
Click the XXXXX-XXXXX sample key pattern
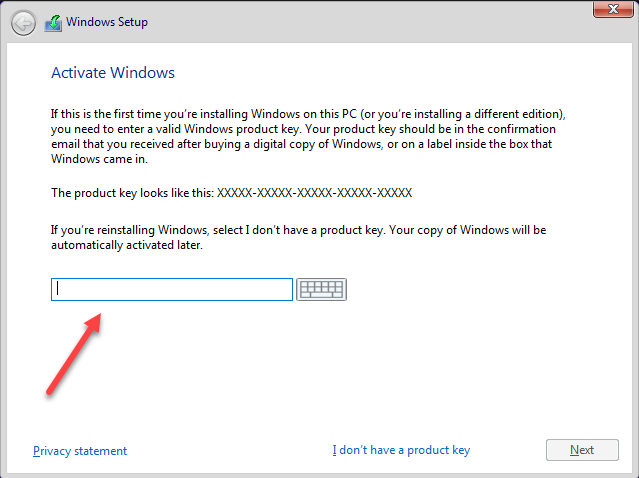[x=329, y=192]
